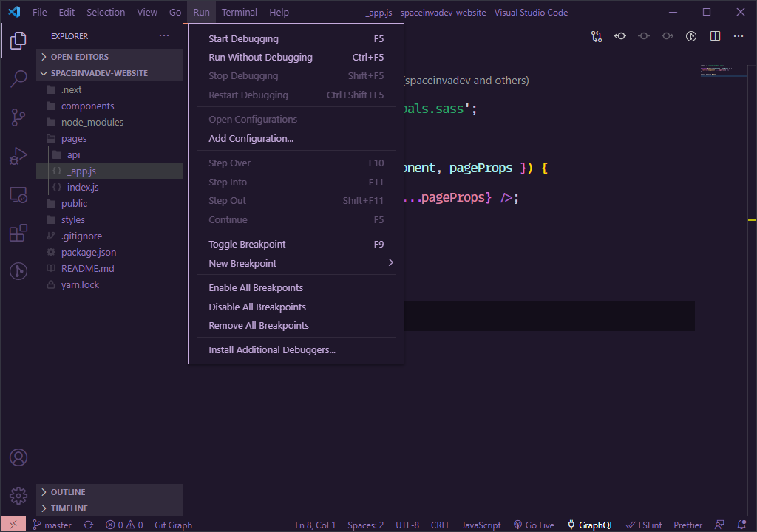Select Disable All Breakpoints

[x=296, y=307]
